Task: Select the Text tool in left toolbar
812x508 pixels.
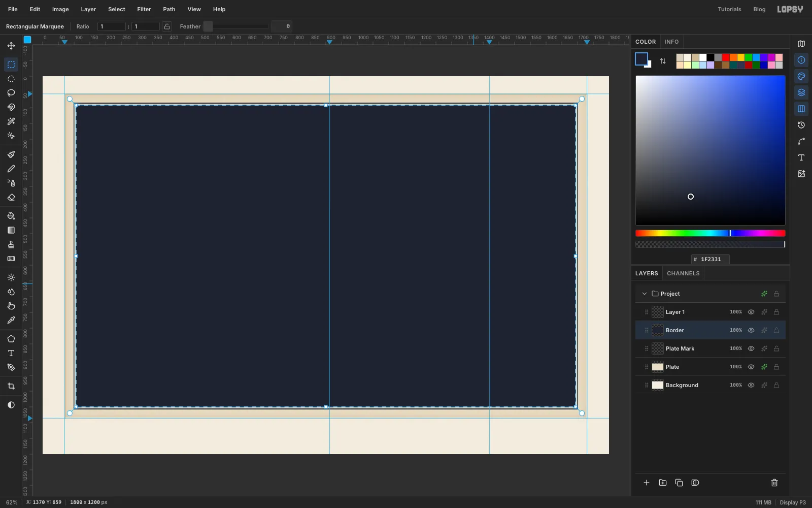Action: click(x=11, y=353)
